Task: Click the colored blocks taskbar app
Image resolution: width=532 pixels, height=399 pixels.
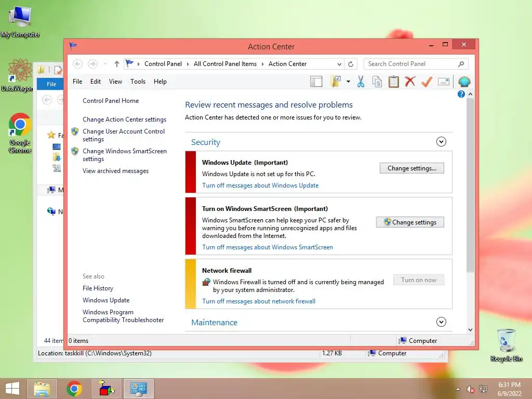Action: [x=107, y=389]
